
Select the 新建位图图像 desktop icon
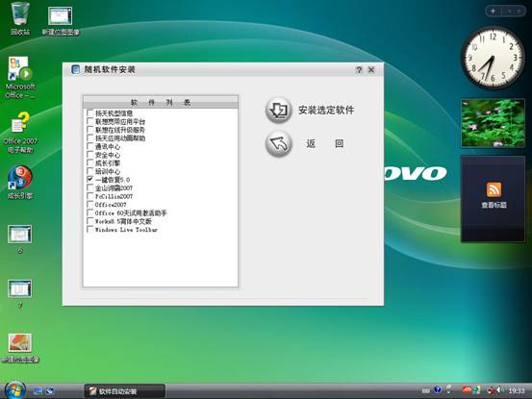click(x=61, y=20)
